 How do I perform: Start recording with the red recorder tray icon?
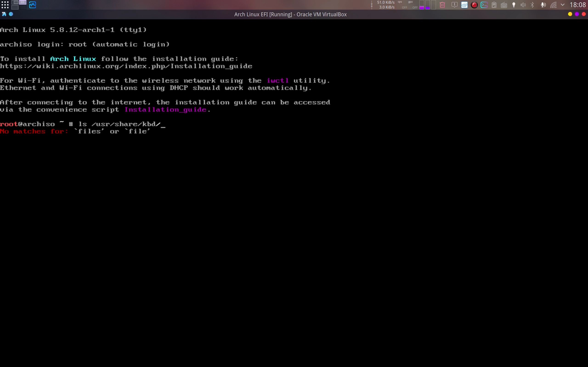click(x=474, y=5)
